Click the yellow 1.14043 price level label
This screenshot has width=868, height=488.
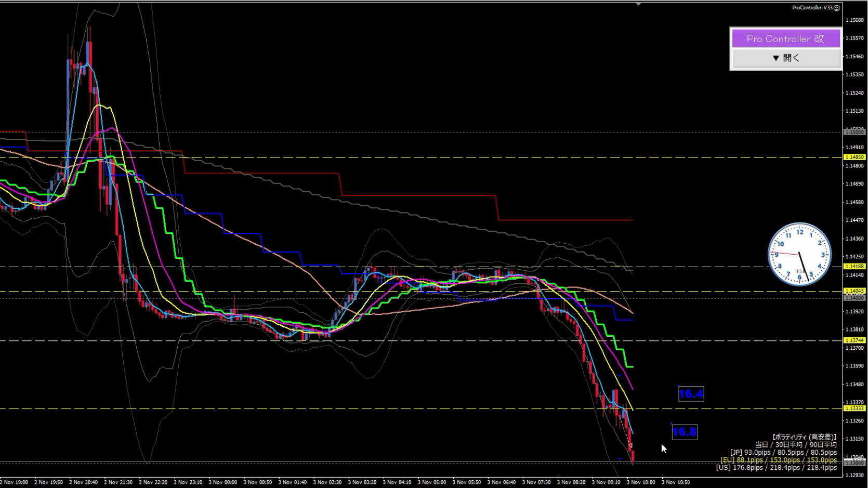tap(854, 291)
